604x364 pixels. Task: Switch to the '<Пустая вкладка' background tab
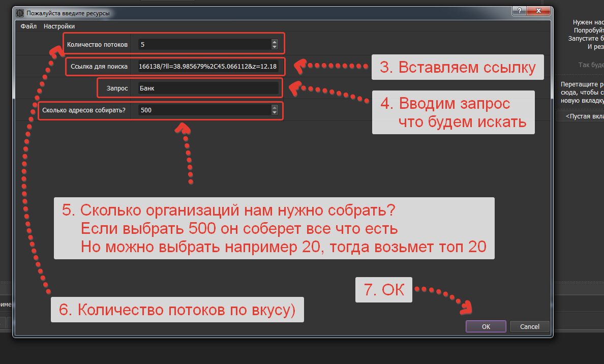point(582,116)
